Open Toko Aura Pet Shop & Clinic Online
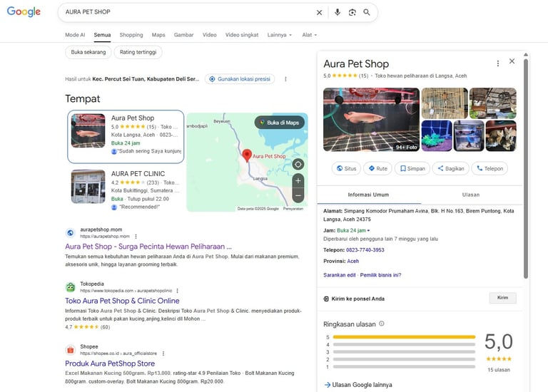 click(122, 301)
